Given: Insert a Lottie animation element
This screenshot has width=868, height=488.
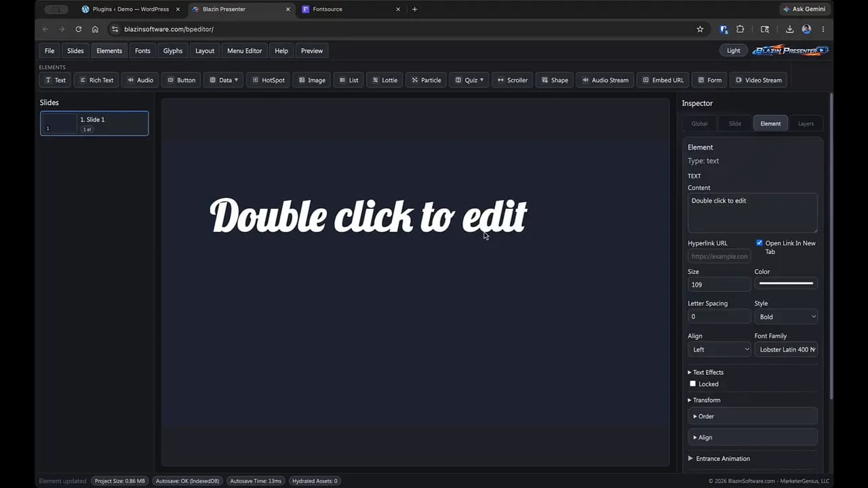Looking at the screenshot, I should click(x=384, y=80).
